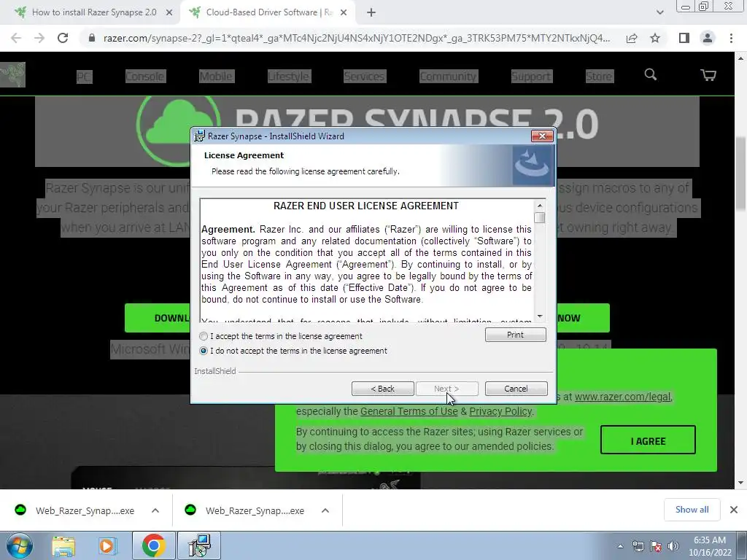Click the license agreement scrollbar thumb

click(x=540, y=217)
